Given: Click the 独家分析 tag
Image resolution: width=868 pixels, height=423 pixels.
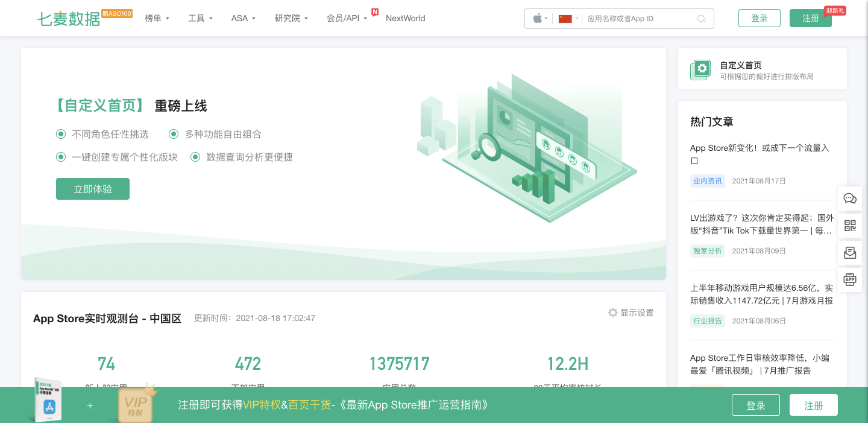Looking at the screenshot, I should point(708,251).
